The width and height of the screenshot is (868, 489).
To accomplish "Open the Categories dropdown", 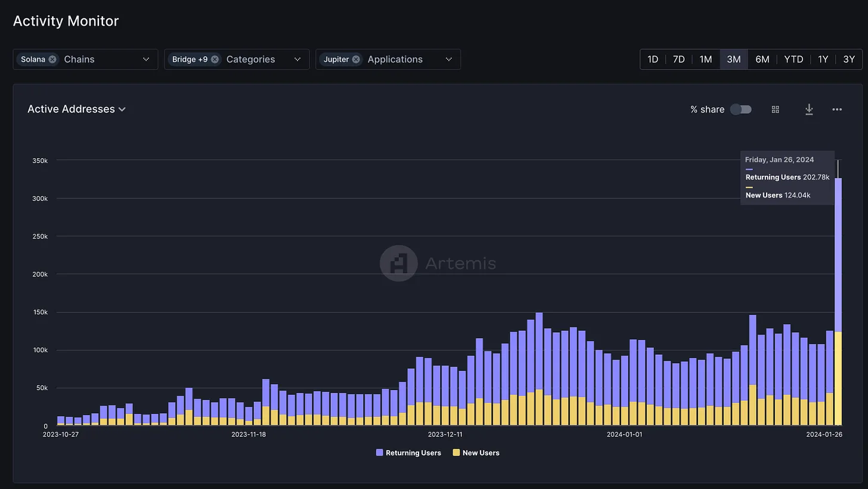I will 297,59.
